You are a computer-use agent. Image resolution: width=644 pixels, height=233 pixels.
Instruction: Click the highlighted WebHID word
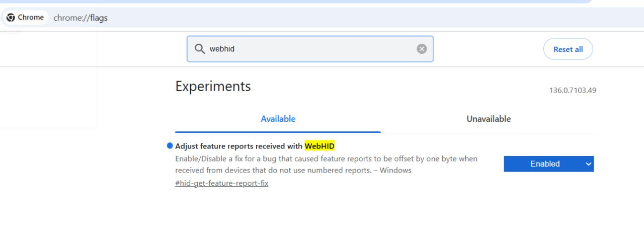pos(319,146)
